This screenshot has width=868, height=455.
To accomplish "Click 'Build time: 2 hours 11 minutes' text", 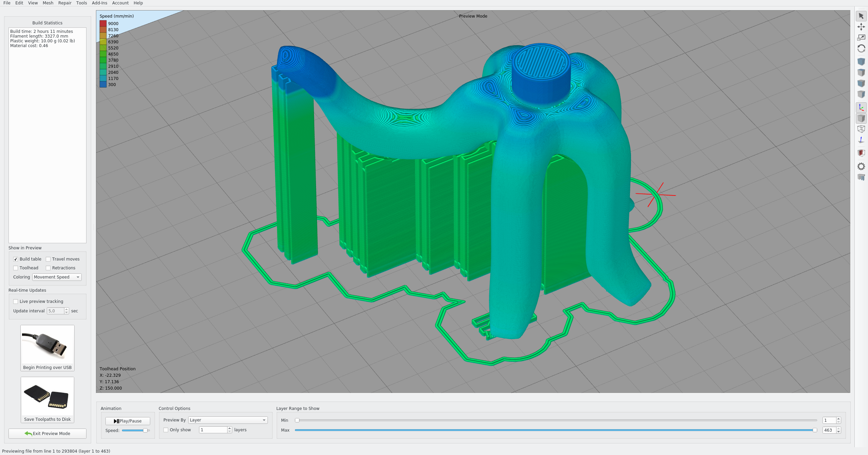I will tap(41, 32).
